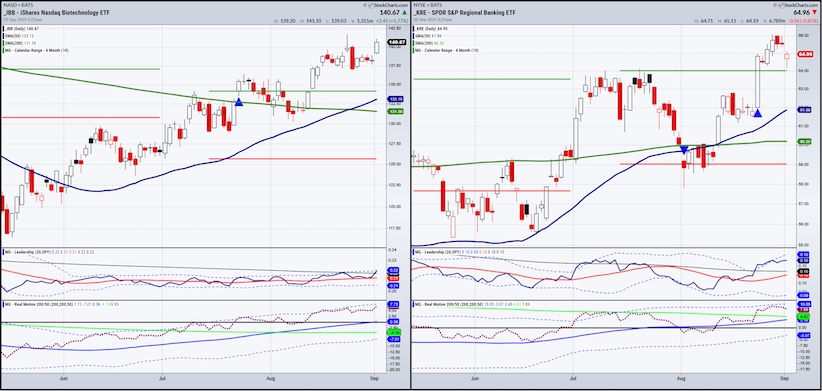
Task: Click the KRE (Daily) legend entry
Action: 431,29
